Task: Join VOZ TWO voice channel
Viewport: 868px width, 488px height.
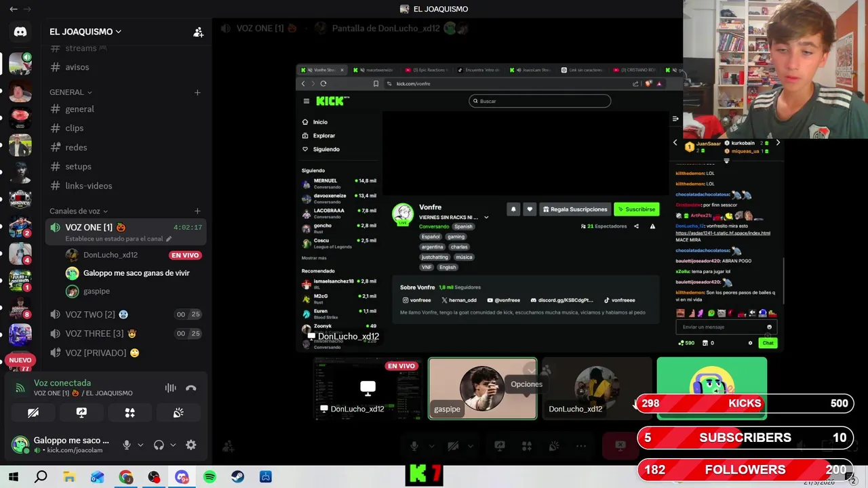Action: point(127,314)
